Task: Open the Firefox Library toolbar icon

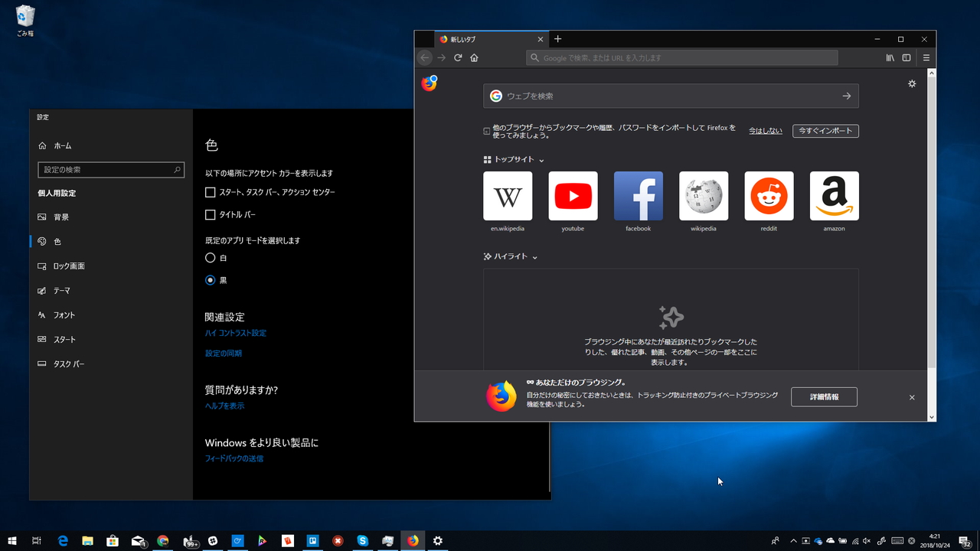Action: [890, 57]
